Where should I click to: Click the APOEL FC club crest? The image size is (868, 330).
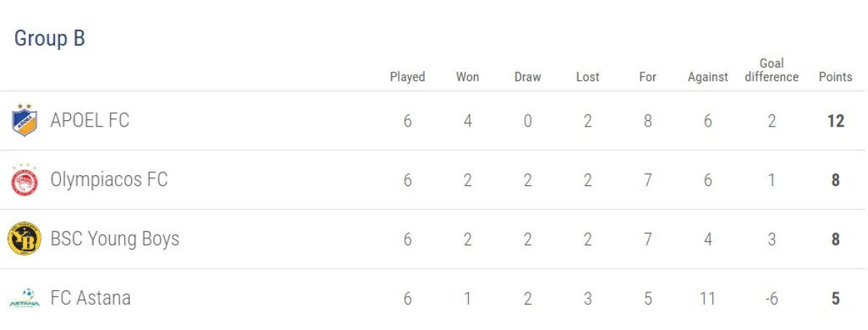point(24,120)
